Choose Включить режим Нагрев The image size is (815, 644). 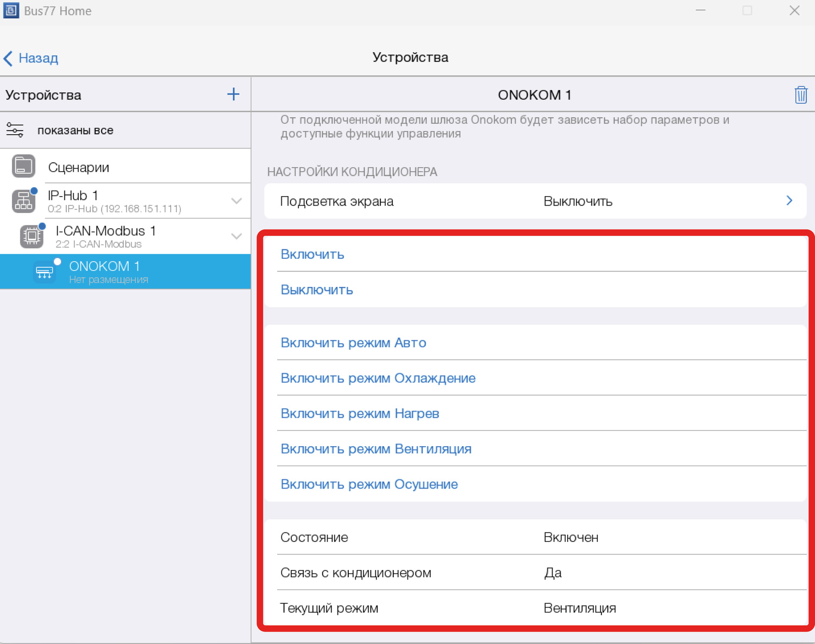(360, 414)
